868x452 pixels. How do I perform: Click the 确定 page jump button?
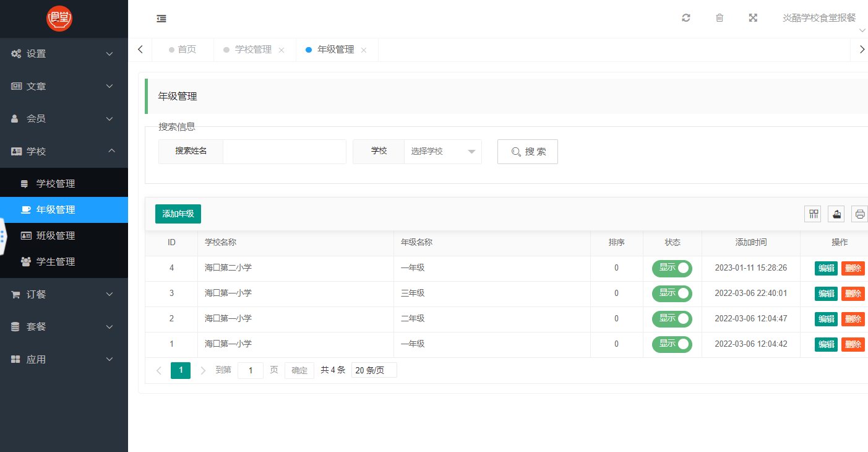coord(299,370)
